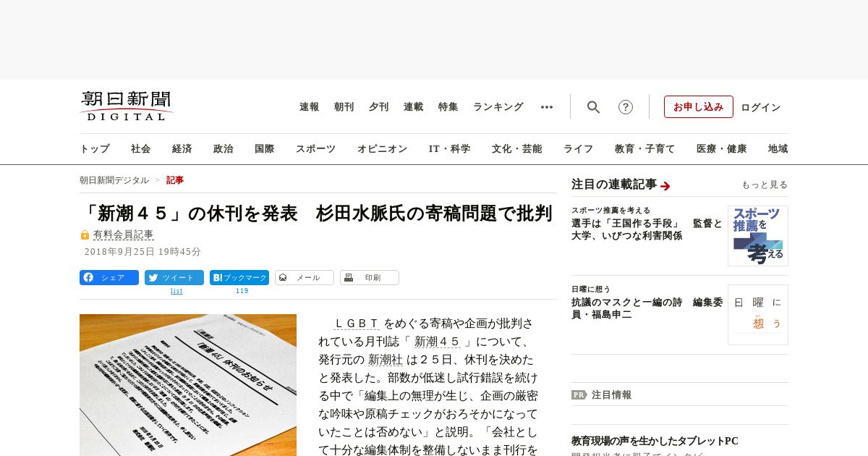Click the search magnifier icon
The image size is (868, 456).
coord(593,107)
